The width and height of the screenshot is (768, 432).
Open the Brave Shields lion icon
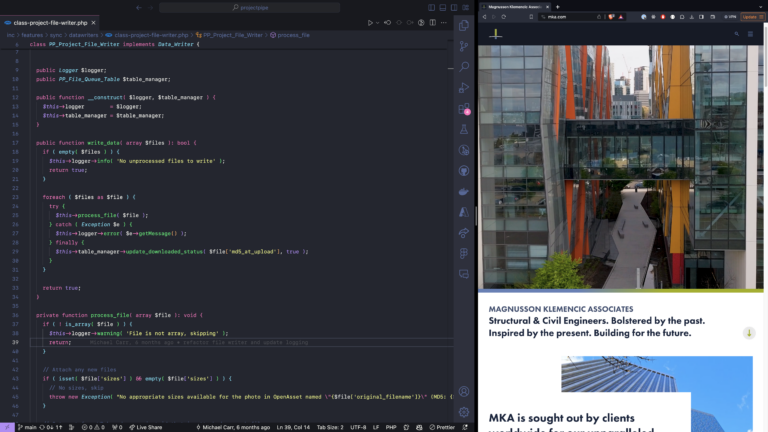611,17
